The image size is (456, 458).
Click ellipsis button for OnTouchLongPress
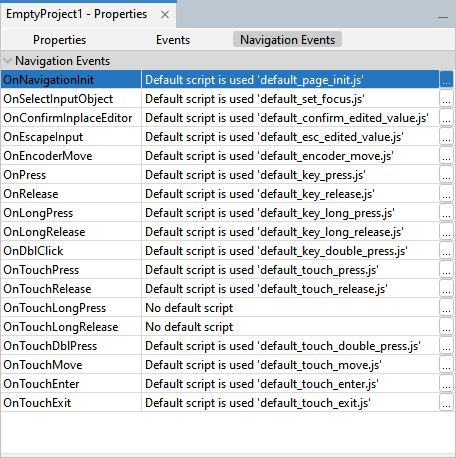click(x=446, y=308)
